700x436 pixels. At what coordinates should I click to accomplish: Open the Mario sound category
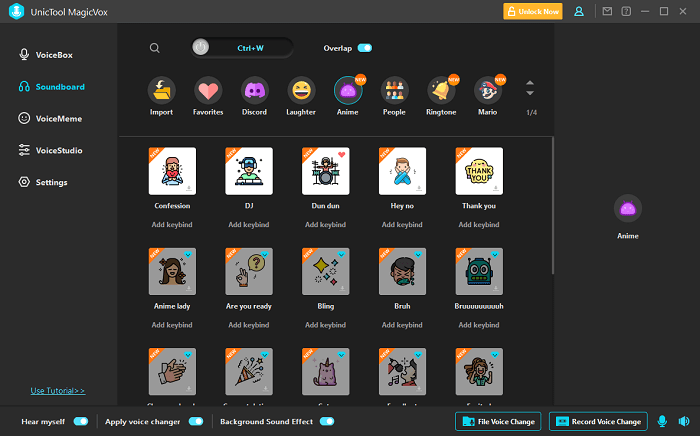[x=488, y=91]
